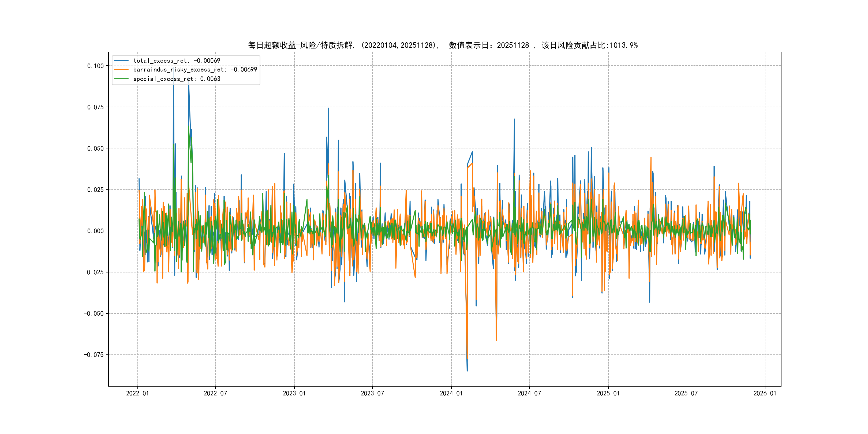This screenshot has width=868, height=434.
Task: Click the 2026-01 x-axis tick label
Action: (x=765, y=393)
